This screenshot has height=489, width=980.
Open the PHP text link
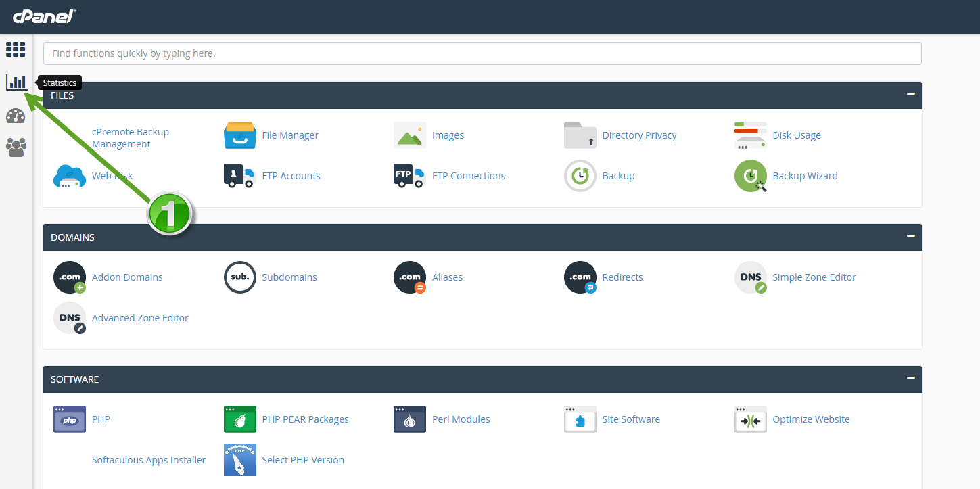(x=101, y=419)
